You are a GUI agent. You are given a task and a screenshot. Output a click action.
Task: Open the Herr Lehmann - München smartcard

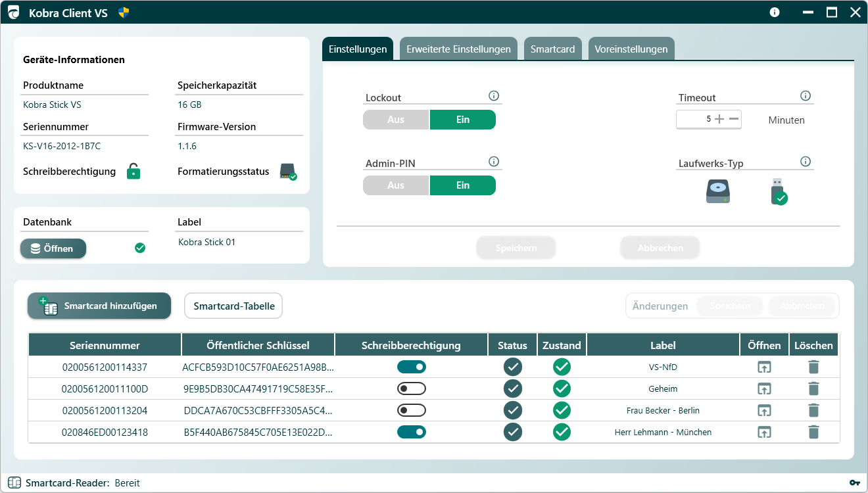coord(764,432)
